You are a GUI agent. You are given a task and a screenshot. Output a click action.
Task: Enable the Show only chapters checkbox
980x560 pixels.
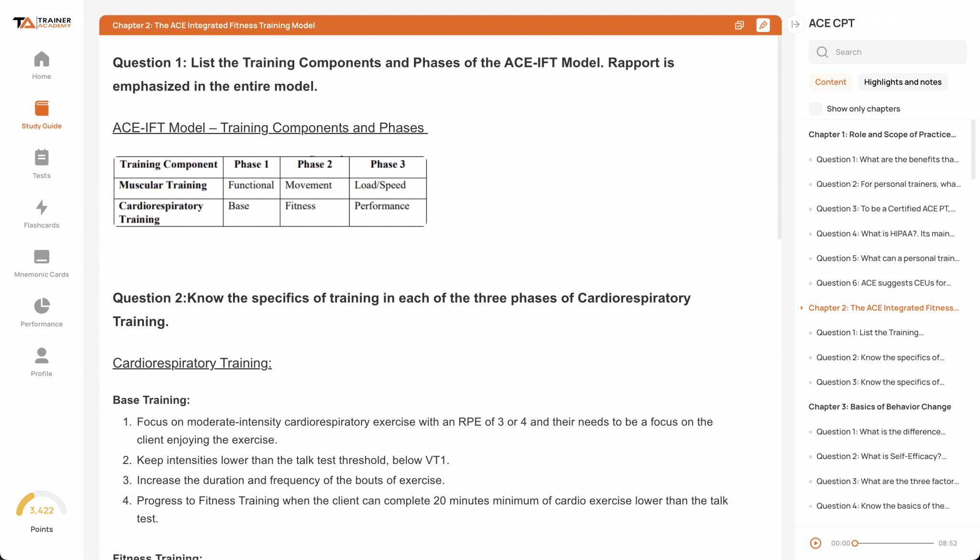click(815, 109)
